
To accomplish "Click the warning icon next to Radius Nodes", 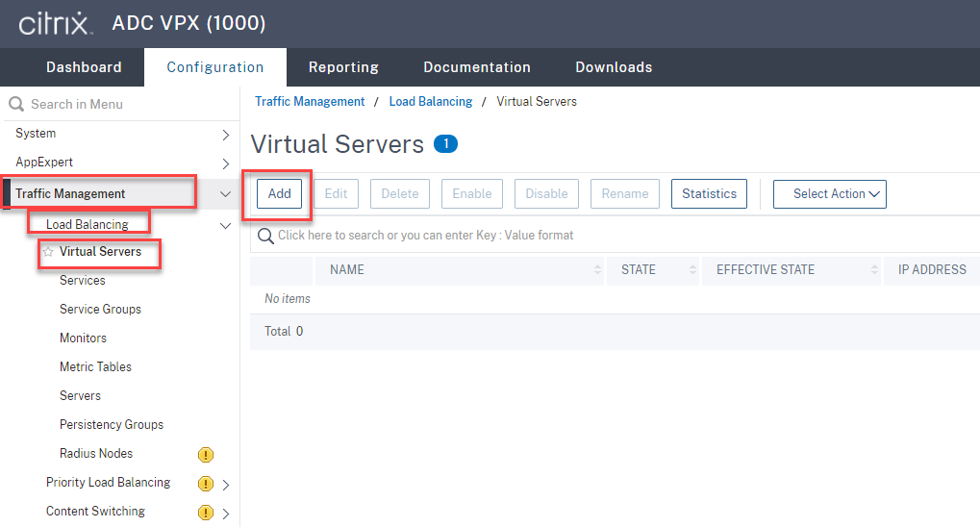I will (x=205, y=455).
